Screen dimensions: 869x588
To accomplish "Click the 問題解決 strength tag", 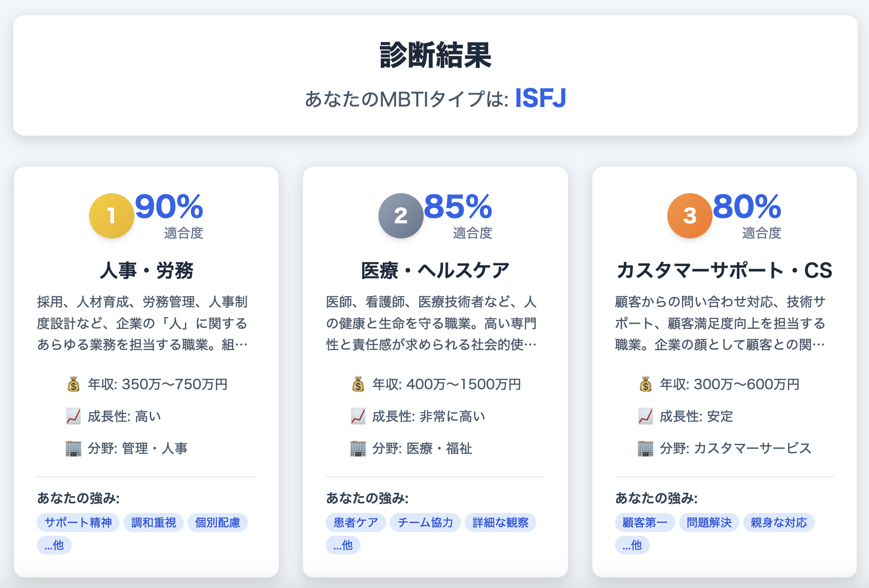I will point(709,523).
